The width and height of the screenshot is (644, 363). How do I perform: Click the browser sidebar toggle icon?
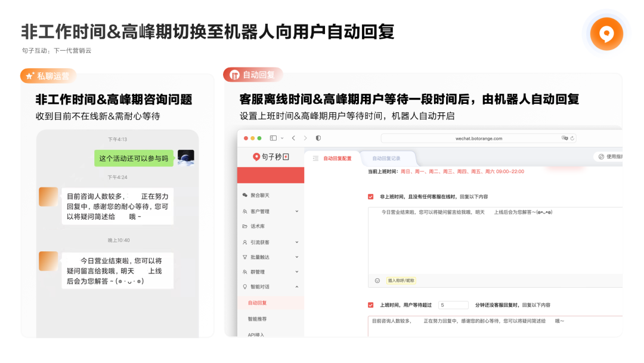273,138
